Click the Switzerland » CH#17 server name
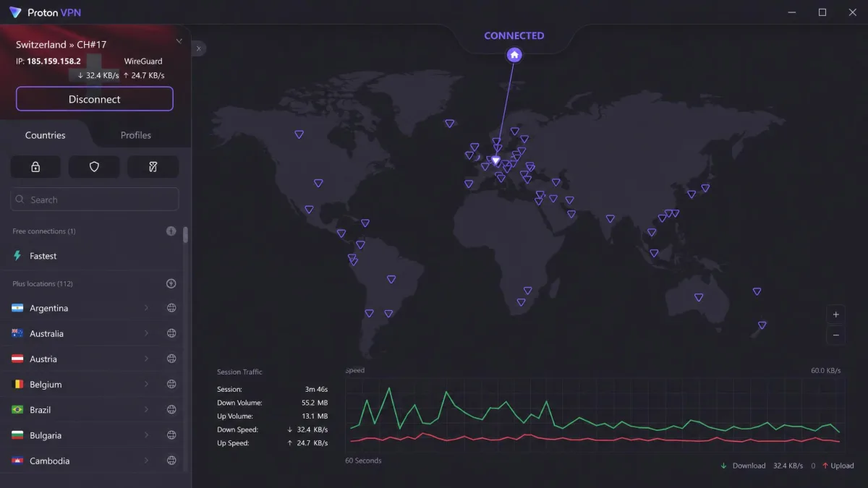868x488 pixels. point(61,45)
